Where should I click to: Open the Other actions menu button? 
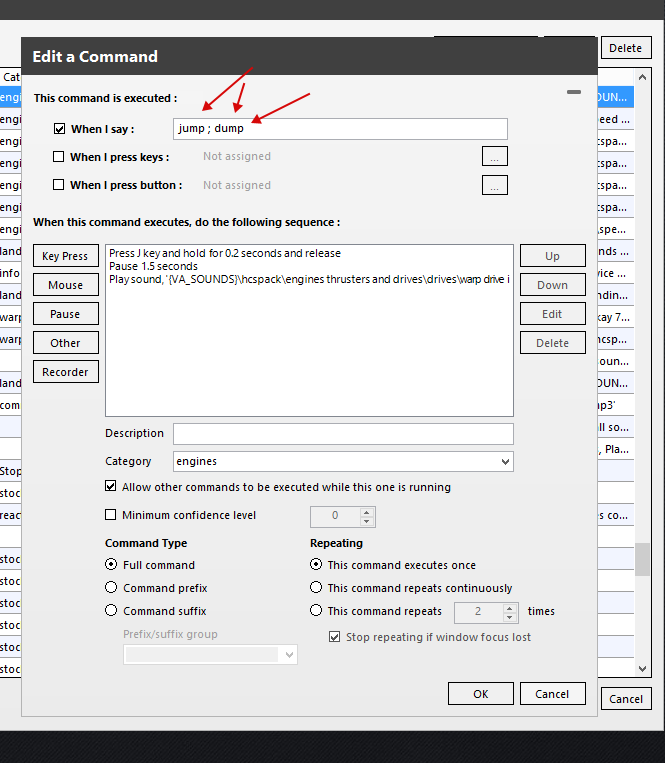click(x=65, y=343)
